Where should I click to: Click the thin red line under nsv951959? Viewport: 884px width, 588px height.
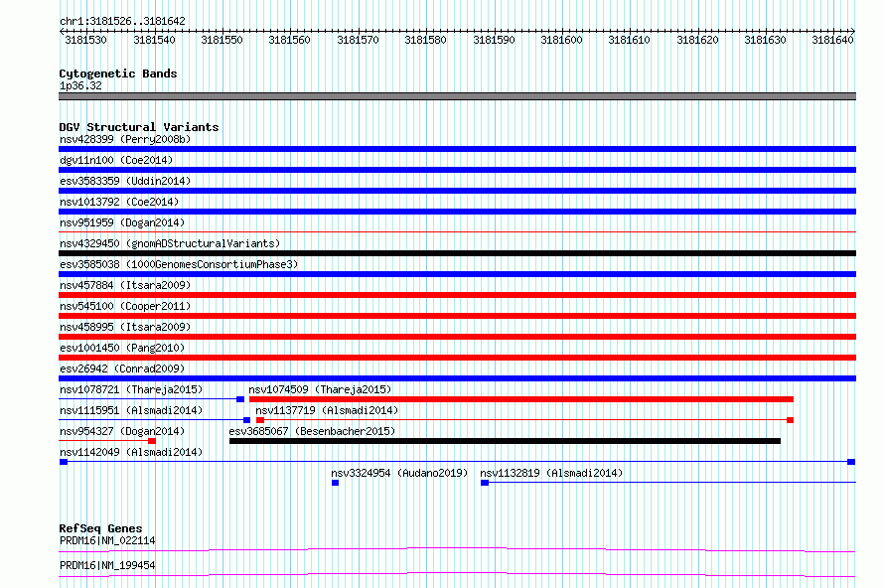point(457,231)
